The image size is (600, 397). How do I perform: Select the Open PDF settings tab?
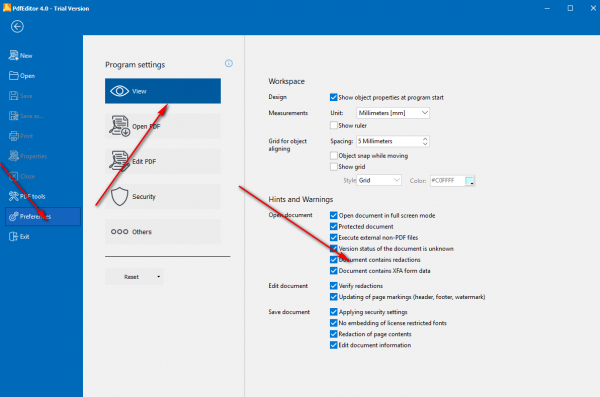pyautogui.click(x=163, y=126)
